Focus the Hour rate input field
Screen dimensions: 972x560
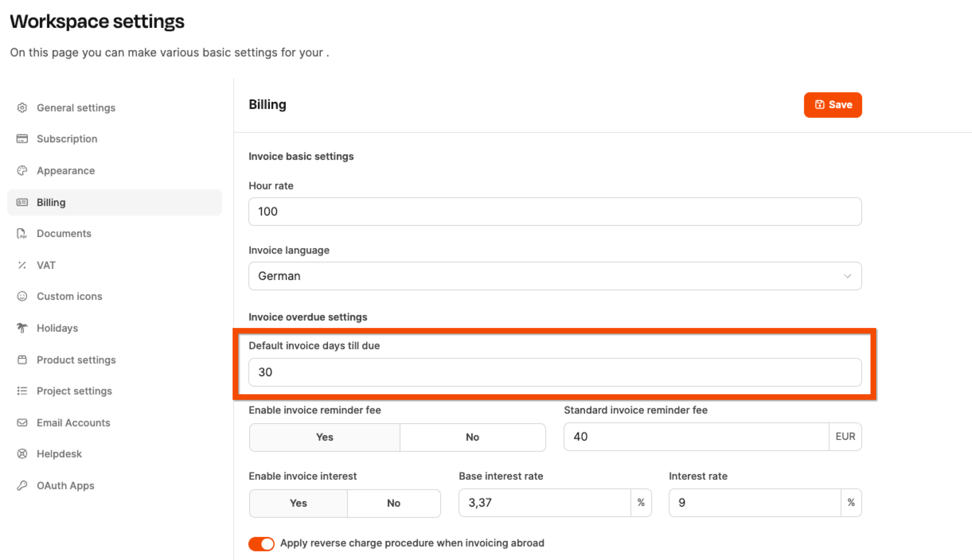pos(554,212)
